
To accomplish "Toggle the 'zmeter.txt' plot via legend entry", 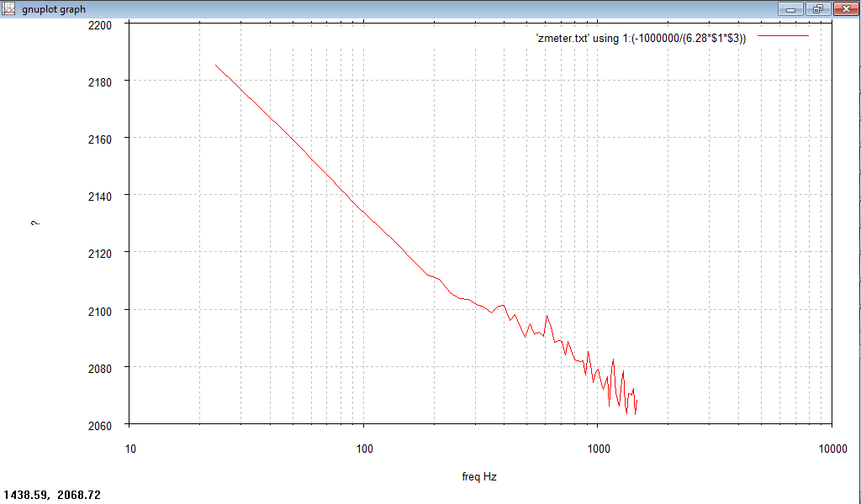I will coord(641,38).
